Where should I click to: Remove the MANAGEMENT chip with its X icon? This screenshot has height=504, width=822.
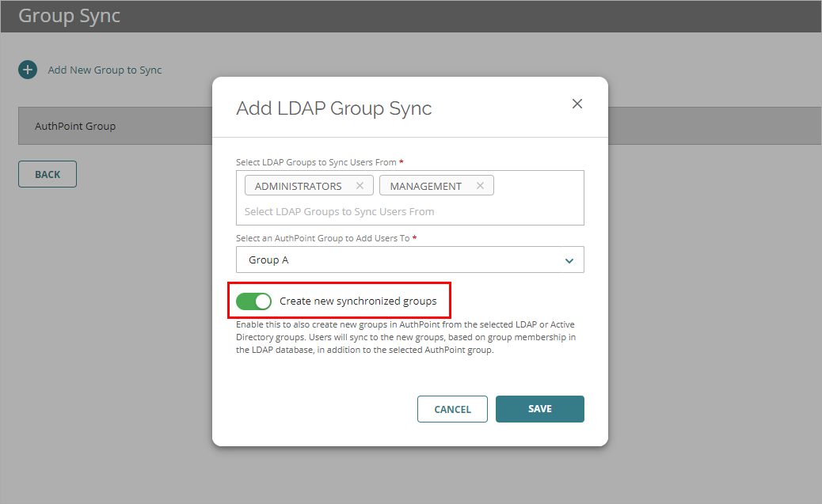480,184
